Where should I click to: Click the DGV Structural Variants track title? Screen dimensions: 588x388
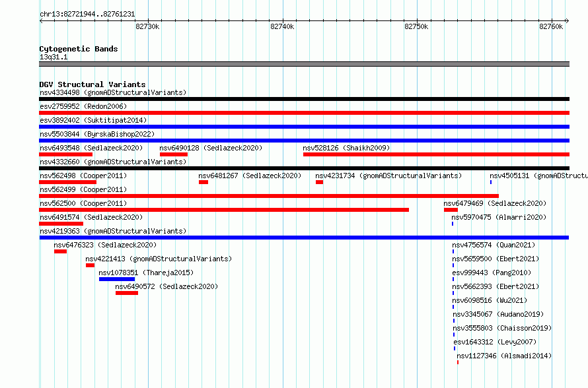pyautogui.click(x=92, y=84)
